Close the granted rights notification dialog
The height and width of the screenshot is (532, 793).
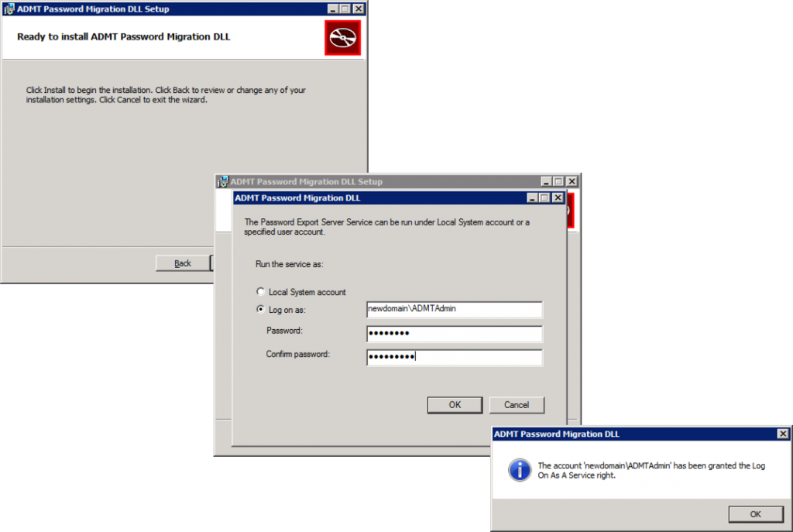point(783,434)
